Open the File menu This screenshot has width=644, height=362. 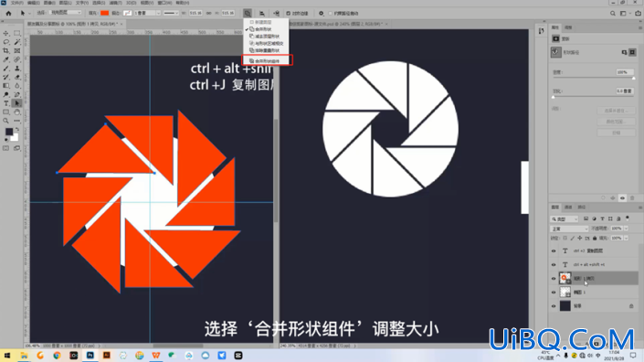16,3
